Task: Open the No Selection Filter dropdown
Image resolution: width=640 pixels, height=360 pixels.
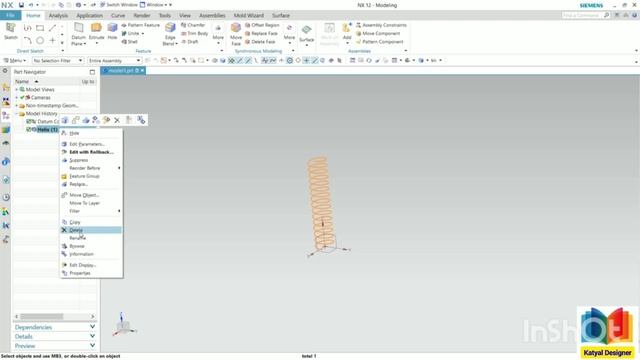Action: 58,60
